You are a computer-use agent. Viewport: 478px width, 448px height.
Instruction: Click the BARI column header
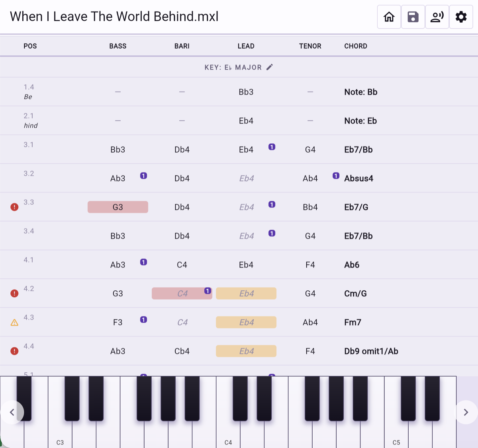182,46
